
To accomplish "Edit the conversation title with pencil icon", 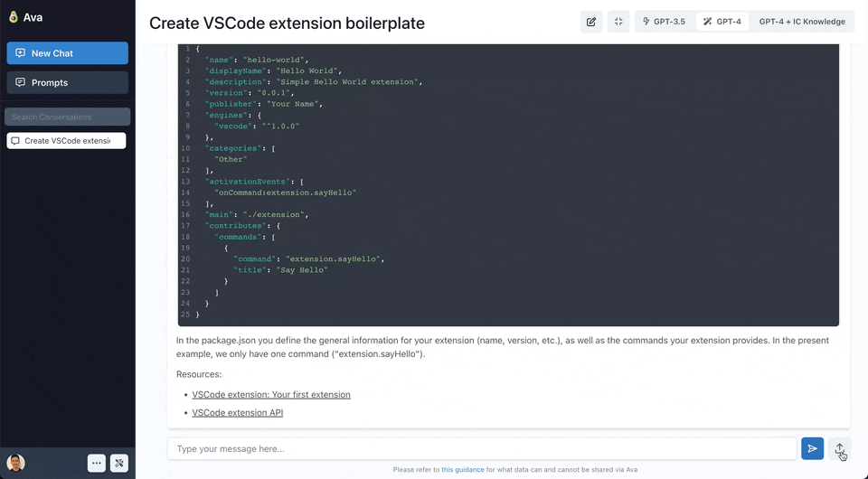I will 591,22.
